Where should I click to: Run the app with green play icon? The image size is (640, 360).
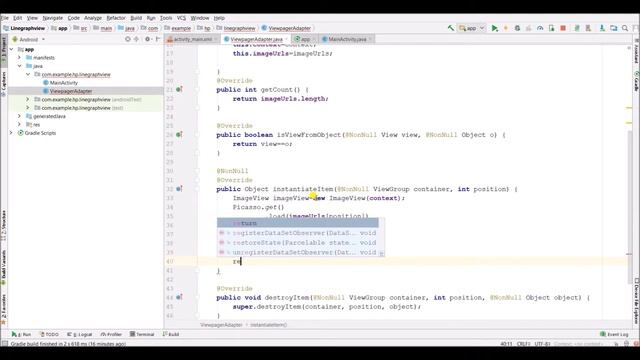pyautogui.click(x=494, y=28)
